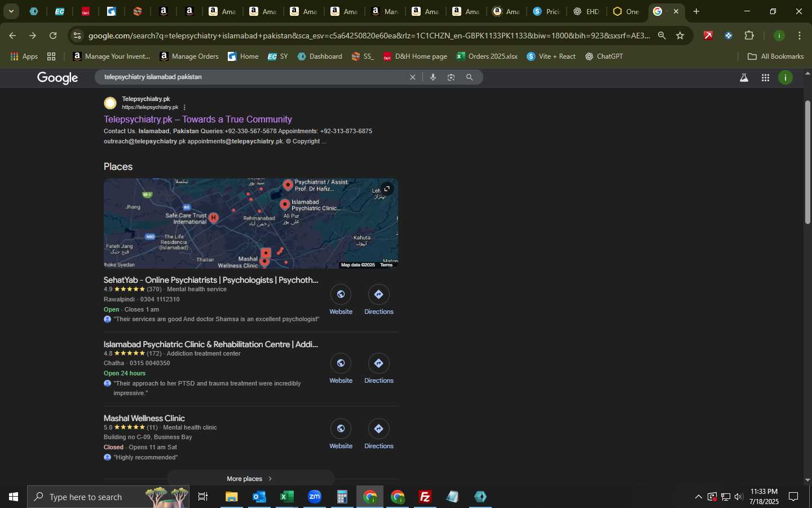
Task: Get Directions to SehatYab
Action: click(378, 294)
